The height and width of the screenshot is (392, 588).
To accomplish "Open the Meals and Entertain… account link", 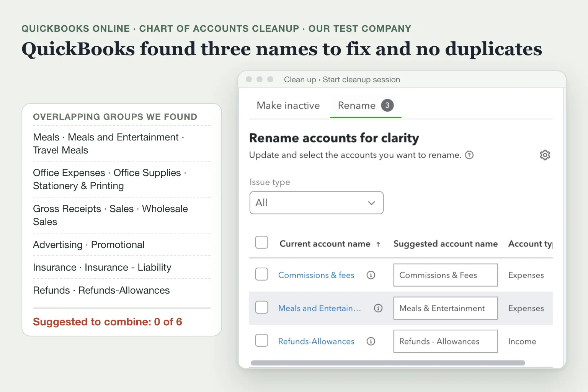I will coord(319,308).
